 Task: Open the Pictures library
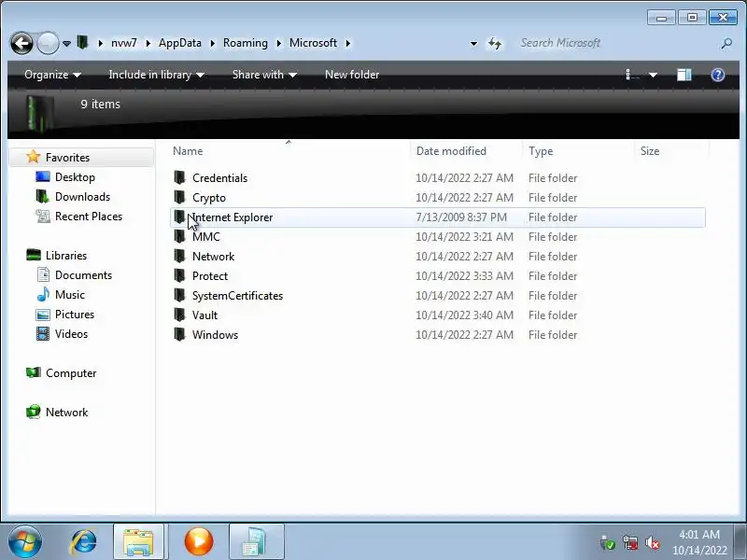coord(75,315)
